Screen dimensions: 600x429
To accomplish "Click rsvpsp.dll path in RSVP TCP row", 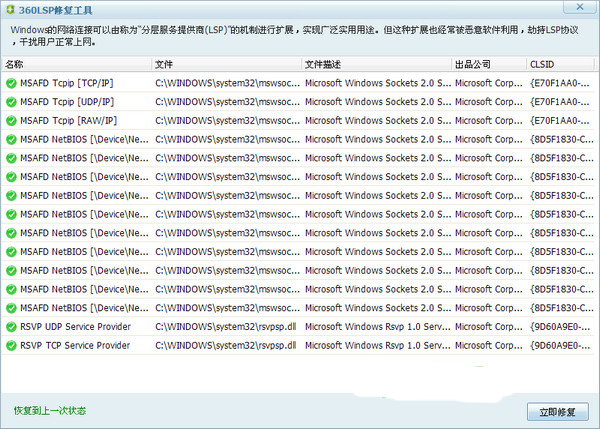I will pyautogui.click(x=226, y=346).
